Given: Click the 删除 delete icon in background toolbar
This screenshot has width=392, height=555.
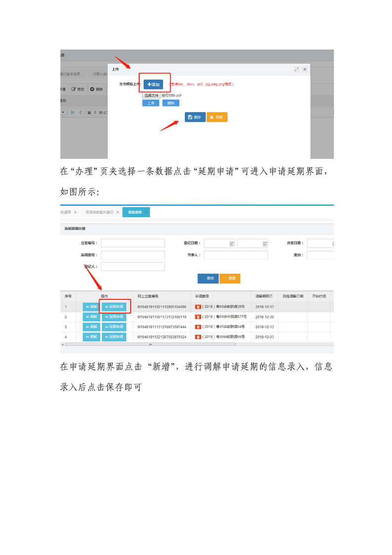Looking at the screenshot, I should coord(96,89).
